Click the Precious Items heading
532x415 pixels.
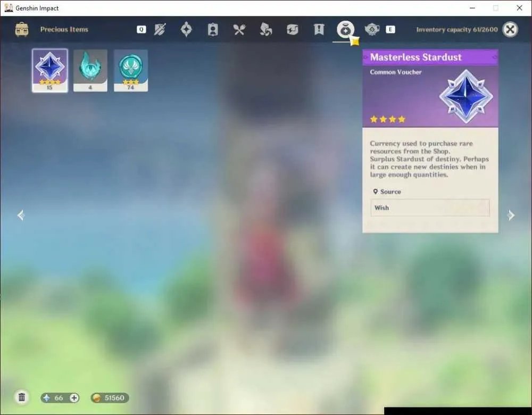pos(64,29)
